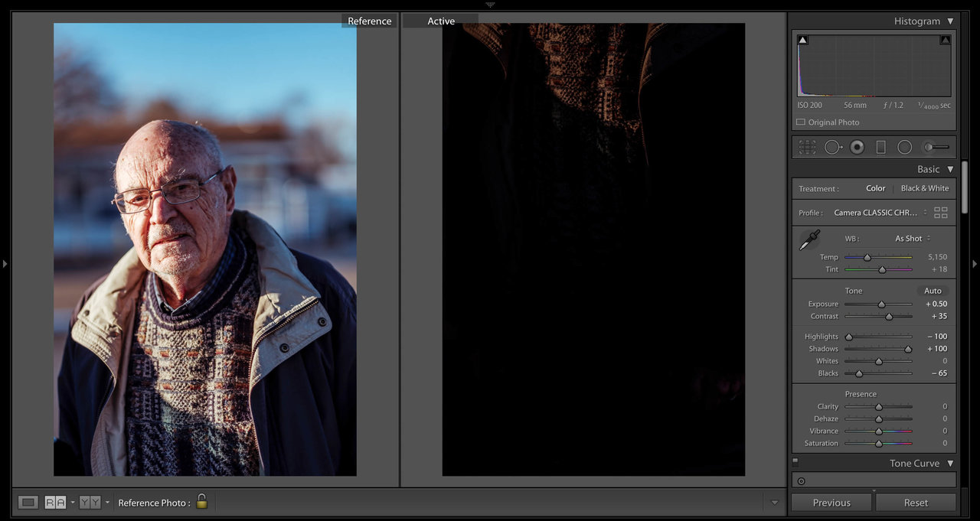The image size is (980, 521).
Task: Pick the Radial Filter tool
Action: point(904,147)
